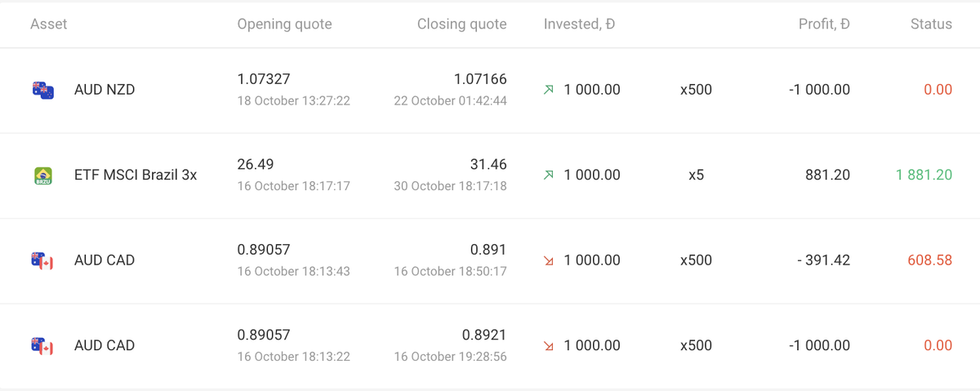The width and height of the screenshot is (980, 391).
Task: Sort by Opening quote column header
Action: click(x=284, y=24)
